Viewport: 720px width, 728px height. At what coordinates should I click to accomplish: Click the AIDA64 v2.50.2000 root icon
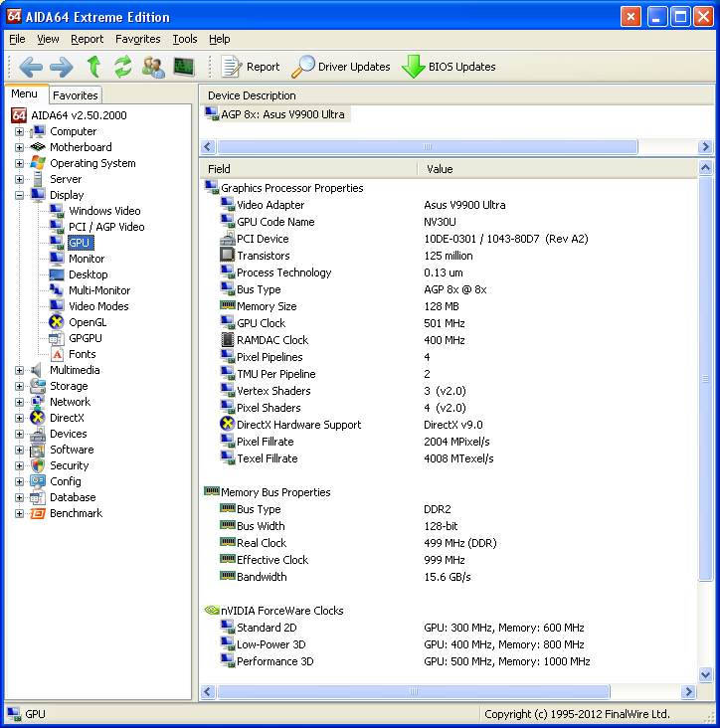pos(19,115)
